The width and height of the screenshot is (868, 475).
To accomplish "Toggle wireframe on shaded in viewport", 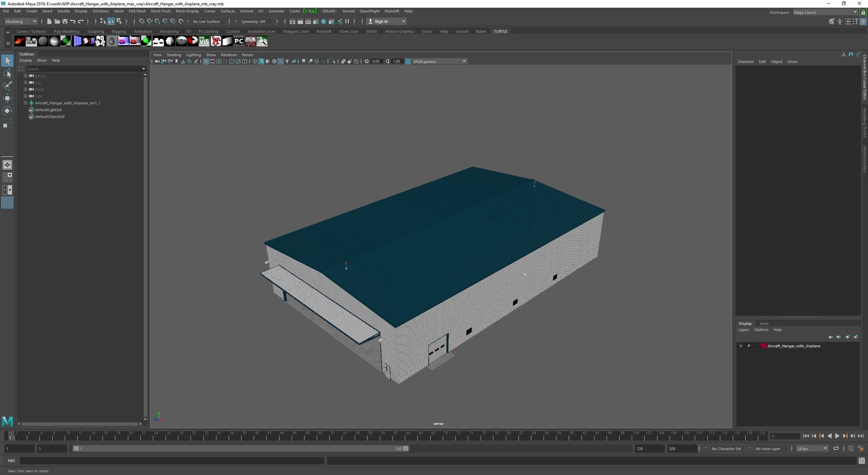I will (274, 62).
